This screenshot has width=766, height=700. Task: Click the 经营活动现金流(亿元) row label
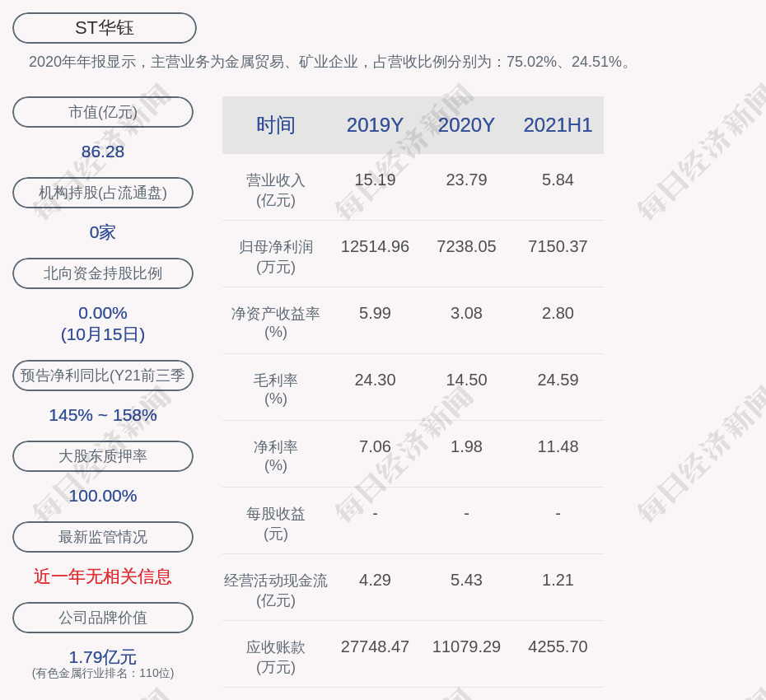pyautogui.click(x=276, y=590)
